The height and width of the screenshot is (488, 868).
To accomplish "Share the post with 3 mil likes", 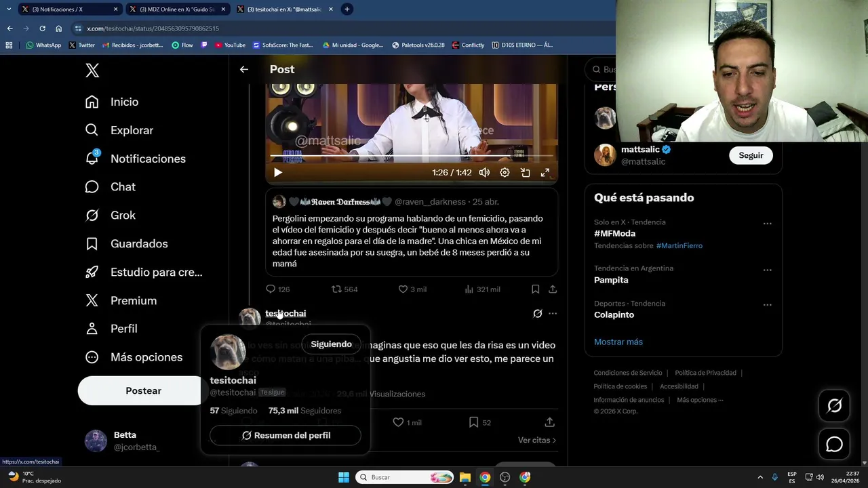I will point(553,289).
